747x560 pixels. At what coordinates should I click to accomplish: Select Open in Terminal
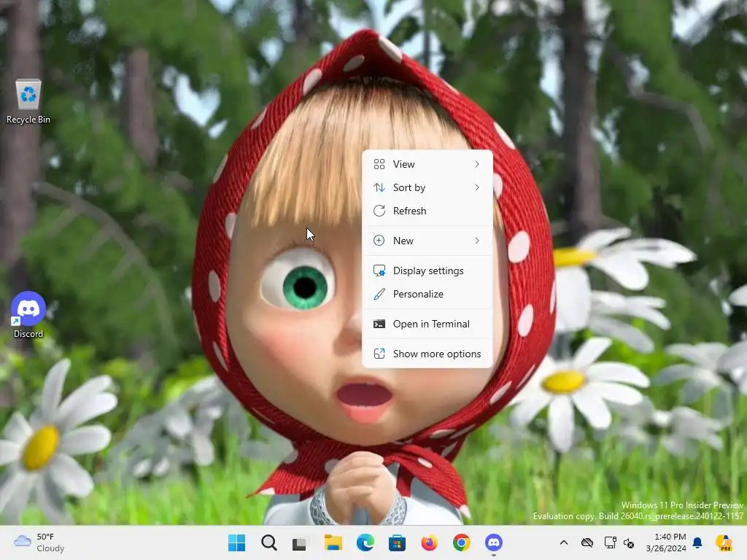(427, 324)
